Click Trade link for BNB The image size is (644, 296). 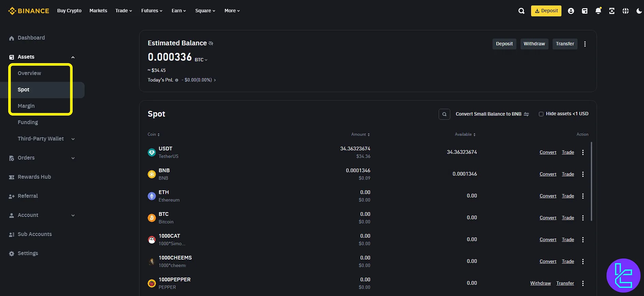(568, 174)
